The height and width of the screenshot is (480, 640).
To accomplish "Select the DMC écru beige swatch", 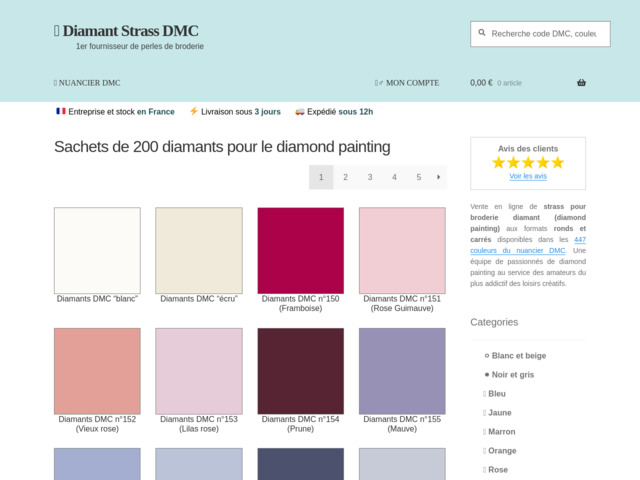I will tap(199, 250).
